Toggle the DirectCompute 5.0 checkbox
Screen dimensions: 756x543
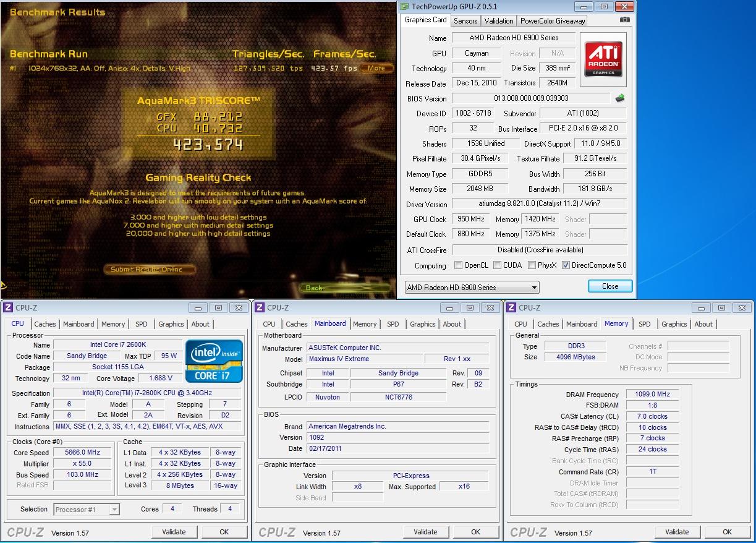566,265
